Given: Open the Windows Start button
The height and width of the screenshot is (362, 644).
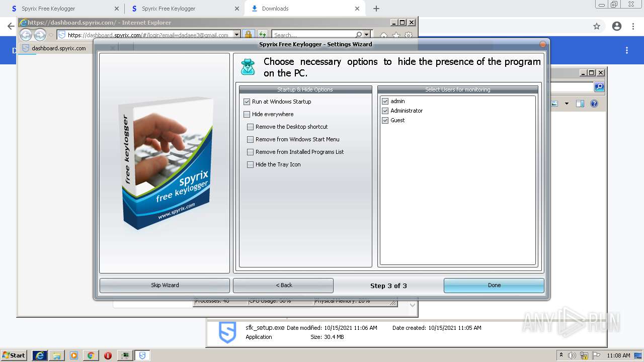Looking at the screenshot, I should pyautogui.click(x=14, y=355).
